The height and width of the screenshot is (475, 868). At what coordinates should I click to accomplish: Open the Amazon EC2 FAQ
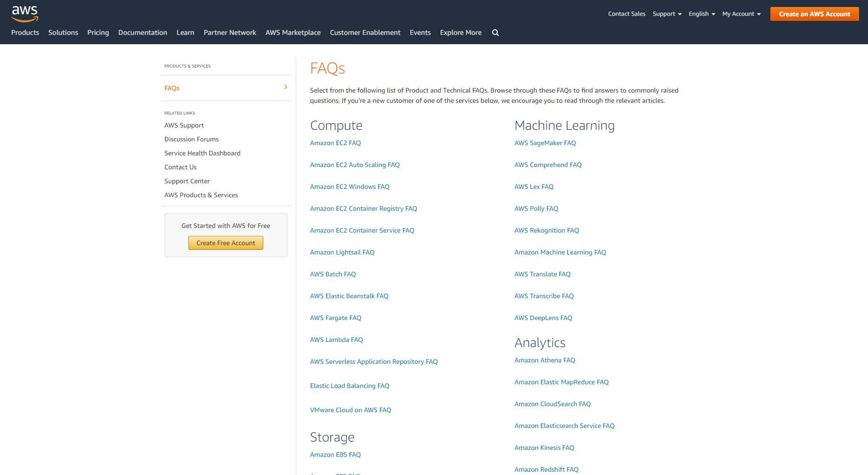click(x=335, y=143)
